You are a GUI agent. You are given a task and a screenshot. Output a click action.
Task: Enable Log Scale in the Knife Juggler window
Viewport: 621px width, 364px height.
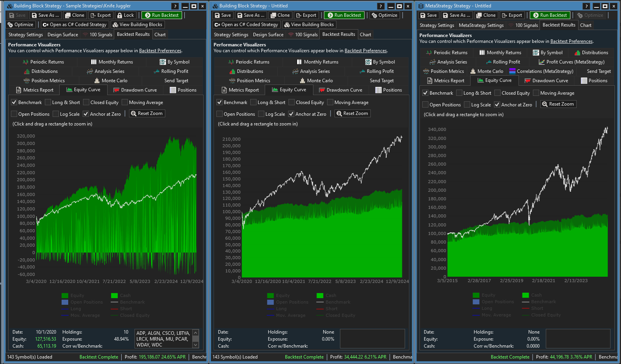(56, 114)
